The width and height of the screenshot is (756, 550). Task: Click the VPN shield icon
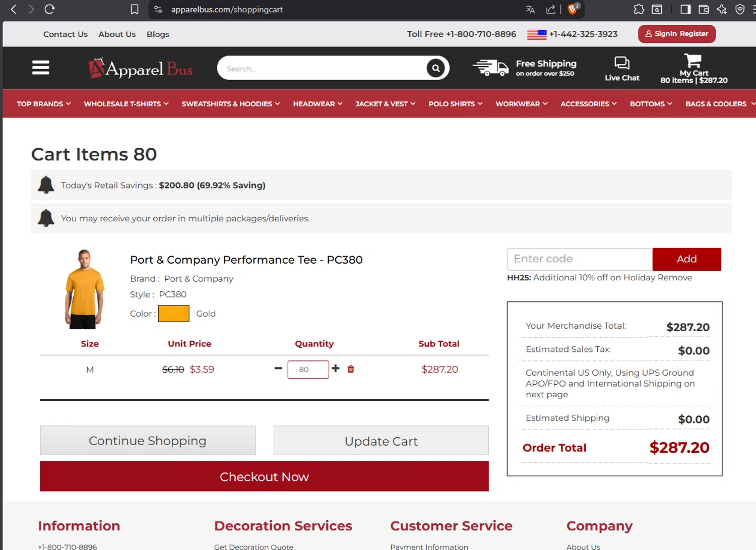[740, 10]
